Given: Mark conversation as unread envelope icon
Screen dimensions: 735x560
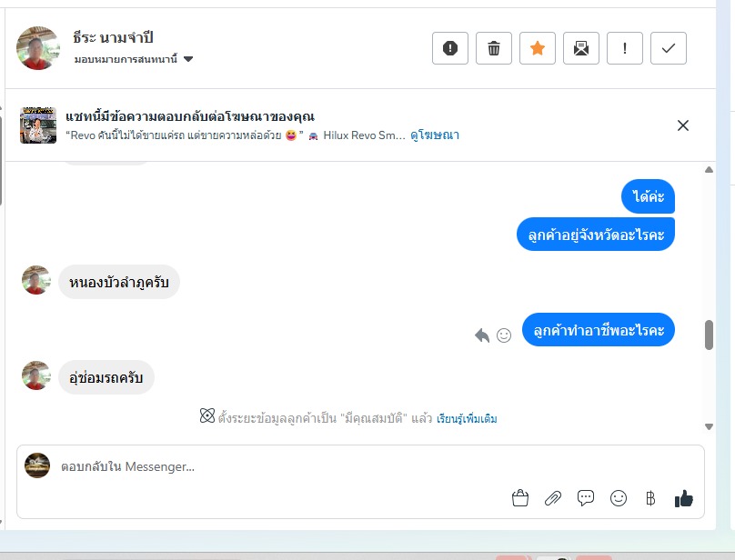Looking at the screenshot, I should tap(580, 48).
